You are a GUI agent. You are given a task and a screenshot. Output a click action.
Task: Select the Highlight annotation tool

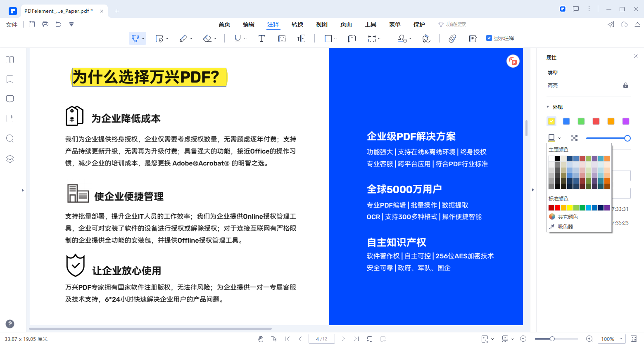[x=135, y=38]
